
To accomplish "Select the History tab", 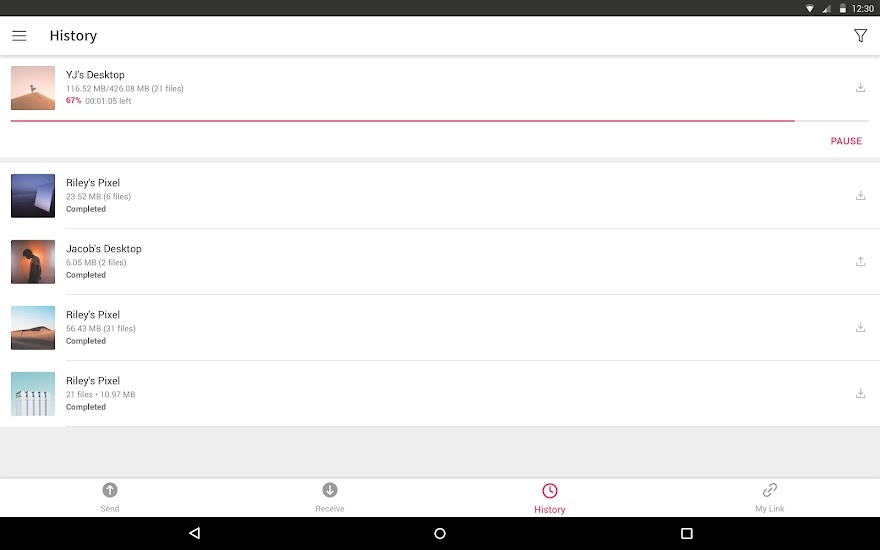I will click(550, 498).
